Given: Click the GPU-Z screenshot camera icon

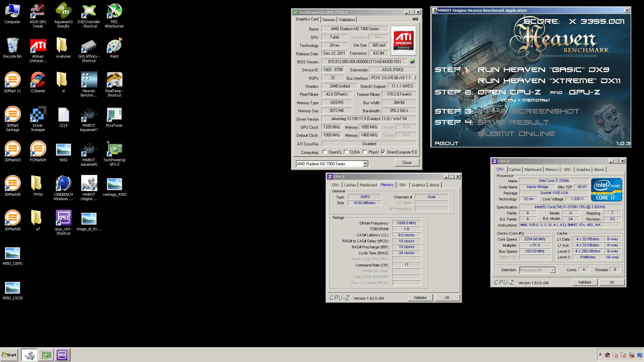Looking at the screenshot, I should click(415, 19).
